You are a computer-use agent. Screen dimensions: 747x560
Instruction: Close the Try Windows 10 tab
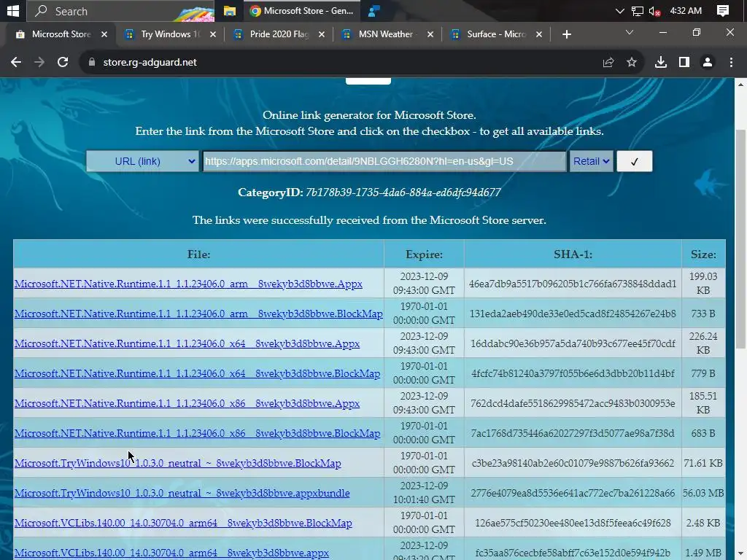tap(213, 34)
